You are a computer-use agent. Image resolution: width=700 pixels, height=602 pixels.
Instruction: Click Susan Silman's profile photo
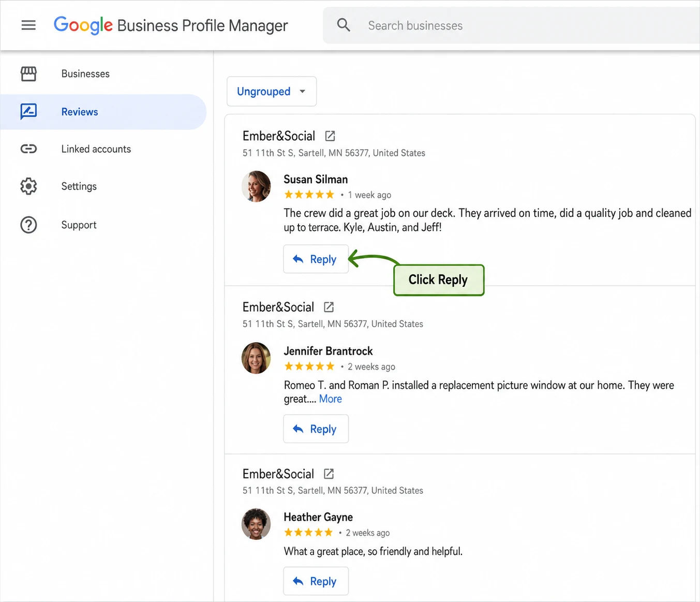pyautogui.click(x=256, y=186)
